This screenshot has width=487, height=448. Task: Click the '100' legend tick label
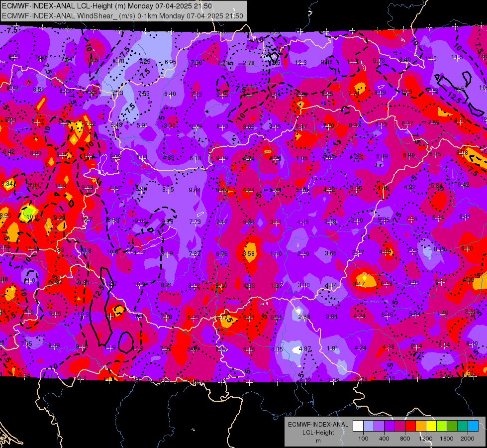pyautogui.click(x=363, y=439)
